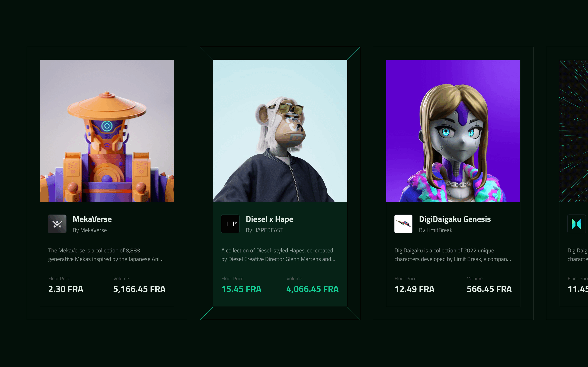Open the Diesel x Hape ape artwork

tap(280, 131)
